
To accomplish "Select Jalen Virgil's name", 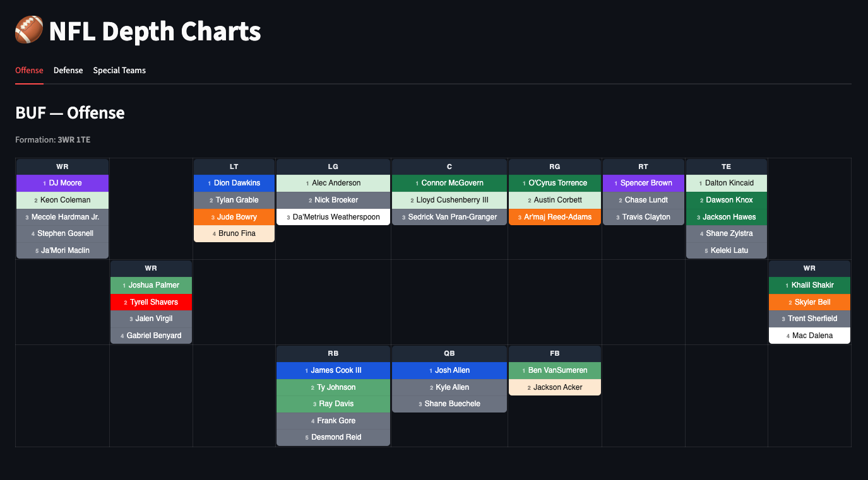I will 151,319.
